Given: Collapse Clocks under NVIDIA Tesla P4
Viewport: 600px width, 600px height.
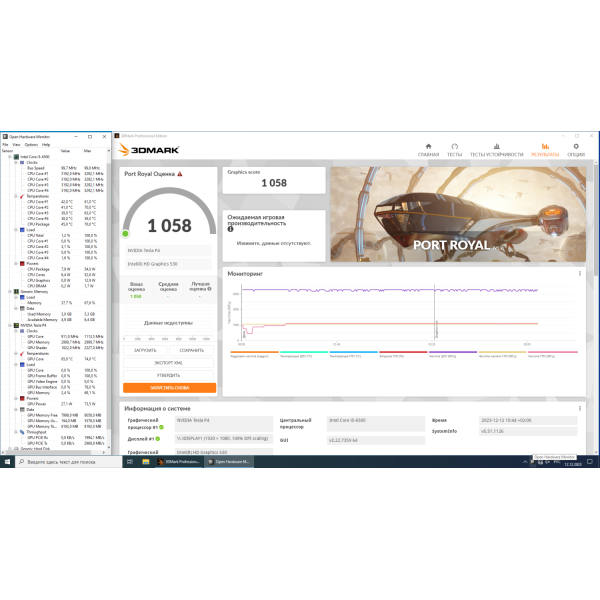Looking at the screenshot, I should 16,331.
